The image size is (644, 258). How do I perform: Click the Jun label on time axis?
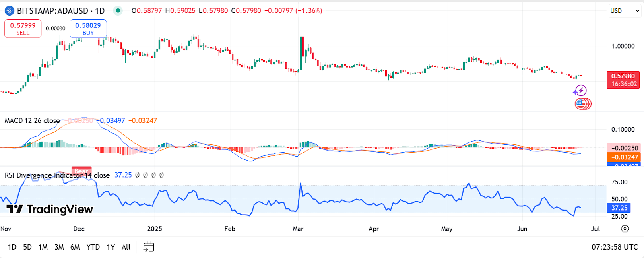[x=522, y=229]
